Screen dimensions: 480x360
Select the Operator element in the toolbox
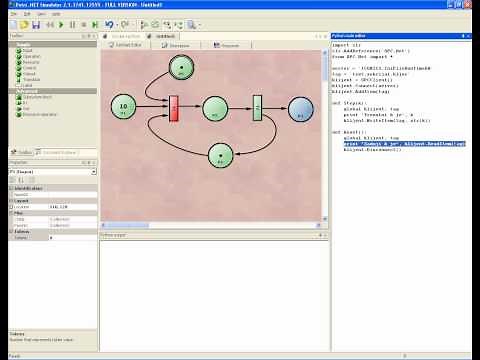click(x=28, y=56)
